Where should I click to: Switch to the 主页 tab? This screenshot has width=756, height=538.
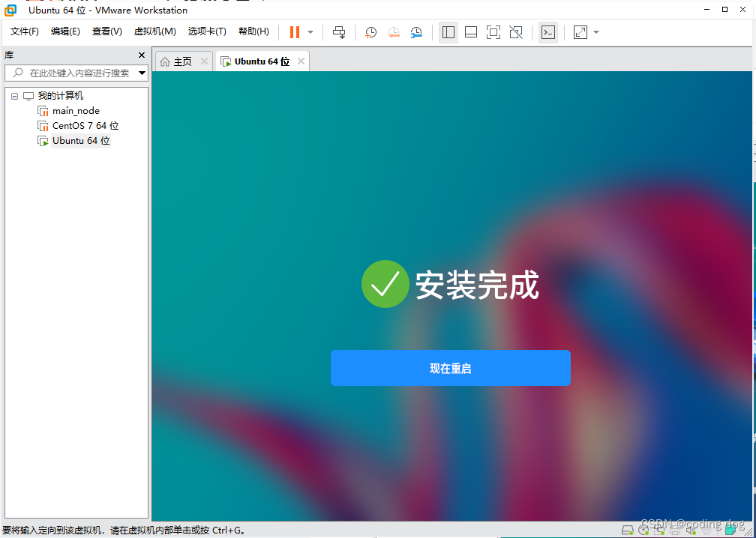pyautogui.click(x=181, y=61)
